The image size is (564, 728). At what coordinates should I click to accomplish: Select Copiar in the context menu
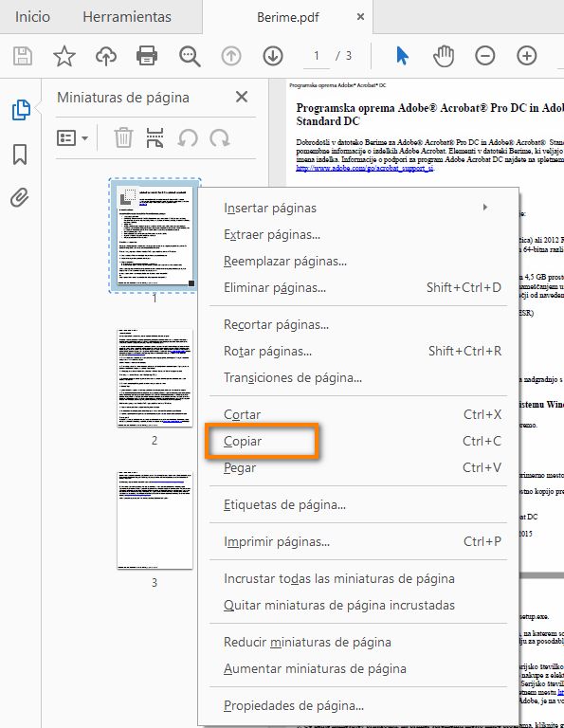357,441
